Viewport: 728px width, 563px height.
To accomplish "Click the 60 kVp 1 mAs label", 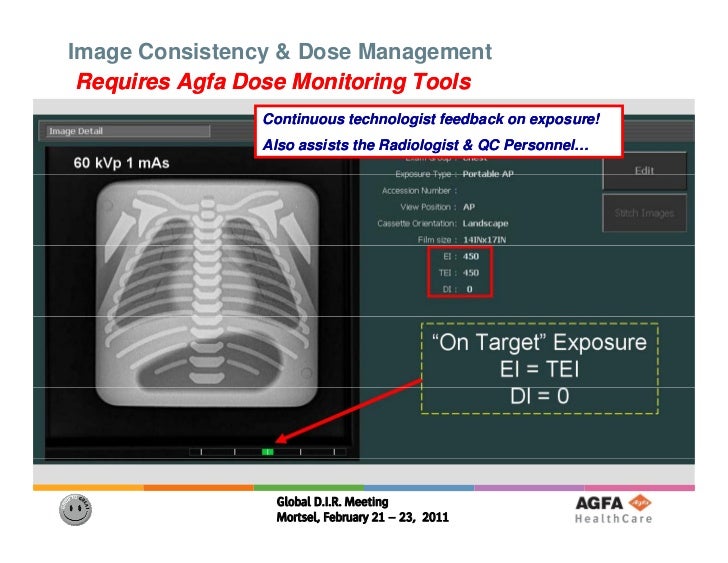I will 122,163.
